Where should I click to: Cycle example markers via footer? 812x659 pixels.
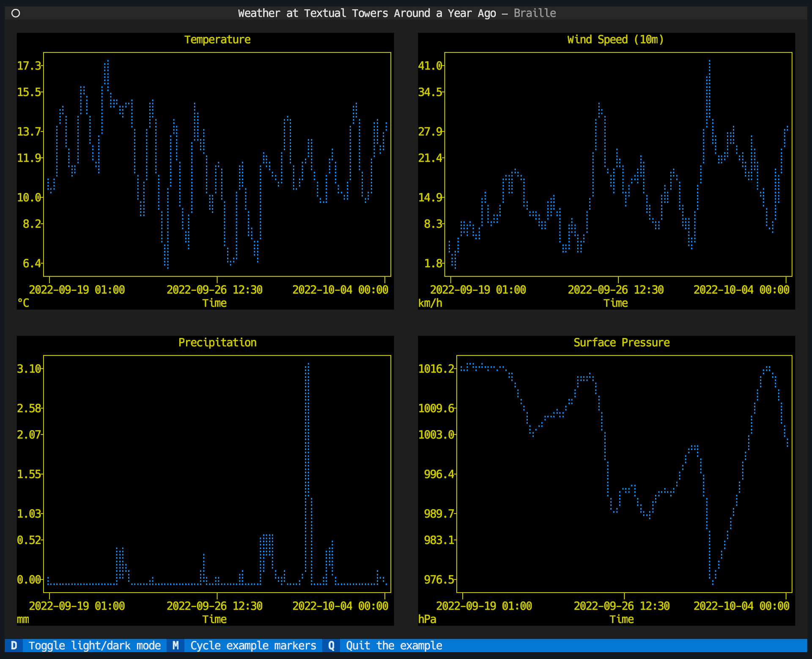tap(253, 645)
